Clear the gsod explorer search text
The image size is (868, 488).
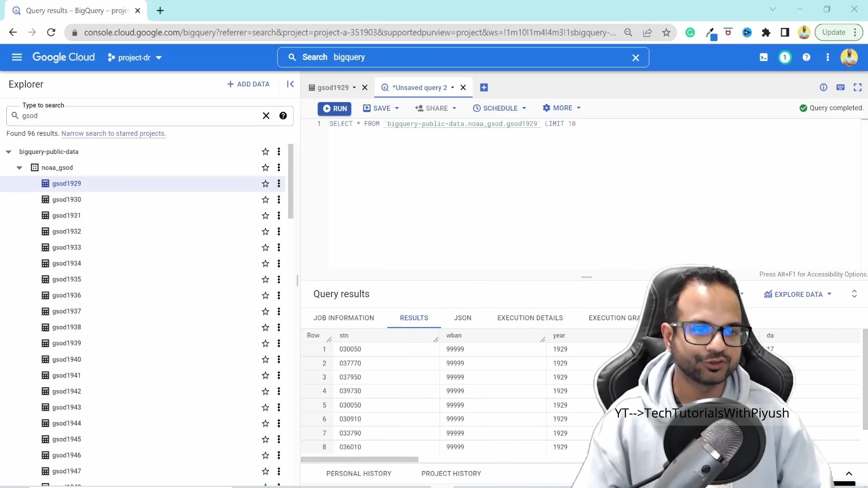pyautogui.click(x=266, y=116)
